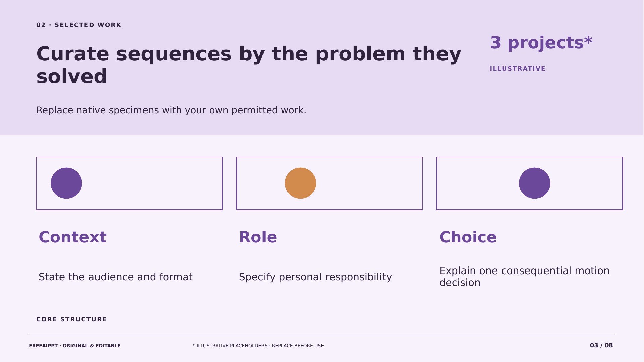
Task: Click the ILLUSTRATIVE label under projects
Action: tap(518, 69)
